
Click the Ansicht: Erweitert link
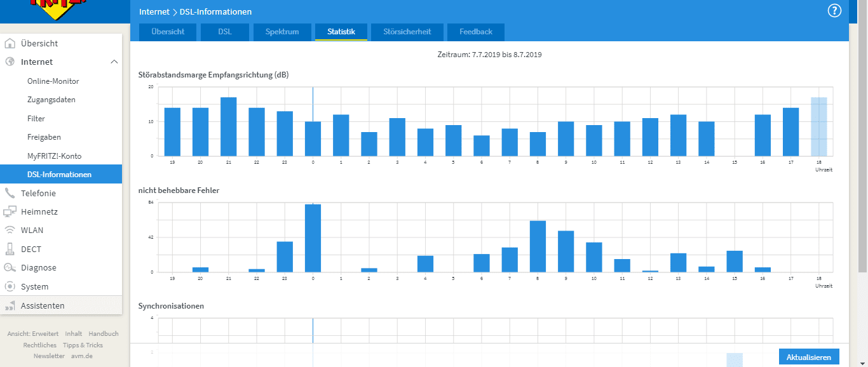click(33, 333)
